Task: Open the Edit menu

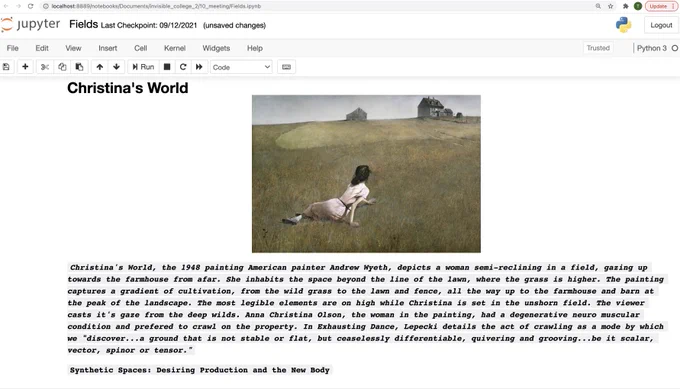Action: coord(42,48)
